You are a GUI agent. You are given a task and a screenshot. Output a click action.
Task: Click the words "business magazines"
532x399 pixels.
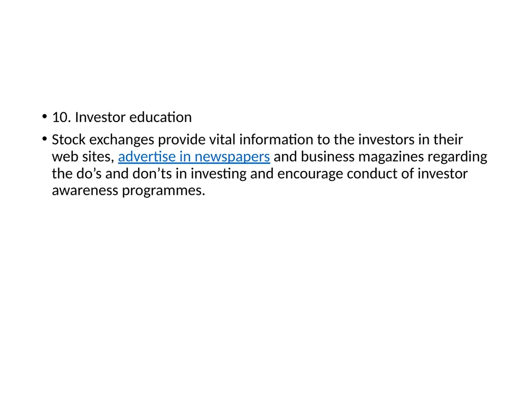click(362, 157)
